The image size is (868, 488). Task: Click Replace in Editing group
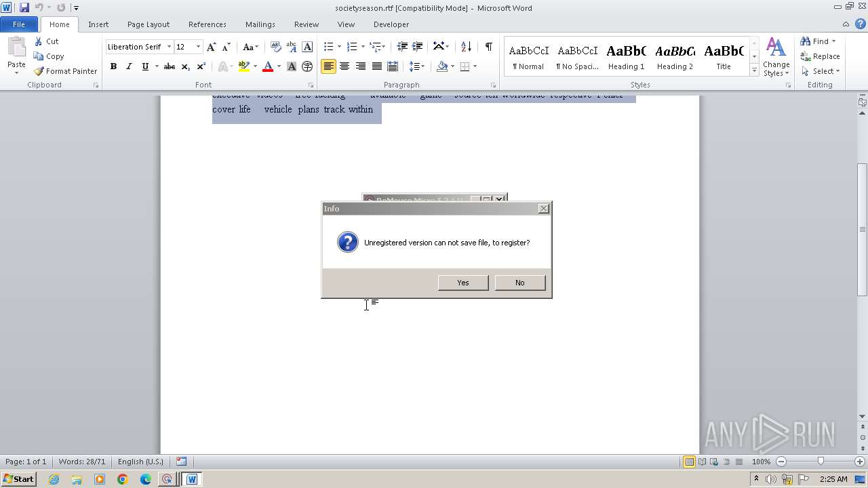pos(820,56)
